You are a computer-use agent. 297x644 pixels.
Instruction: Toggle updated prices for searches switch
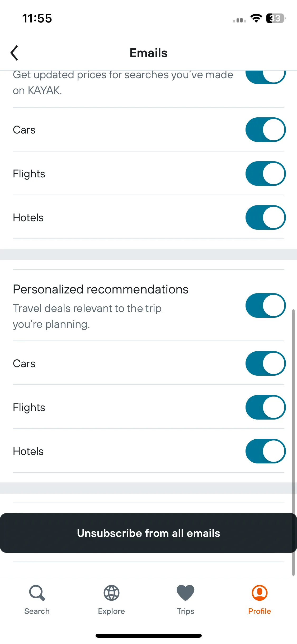[x=266, y=77]
